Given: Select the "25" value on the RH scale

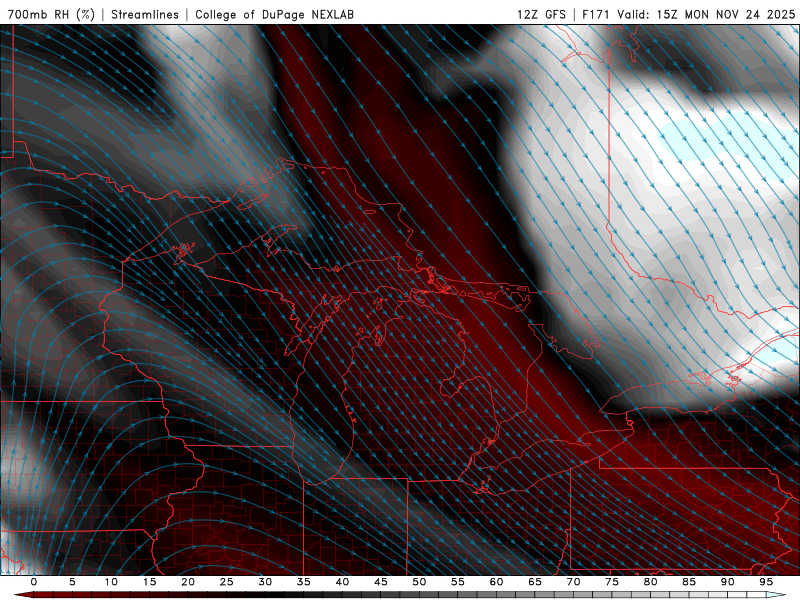Looking at the screenshot, I should coord(227,582).
